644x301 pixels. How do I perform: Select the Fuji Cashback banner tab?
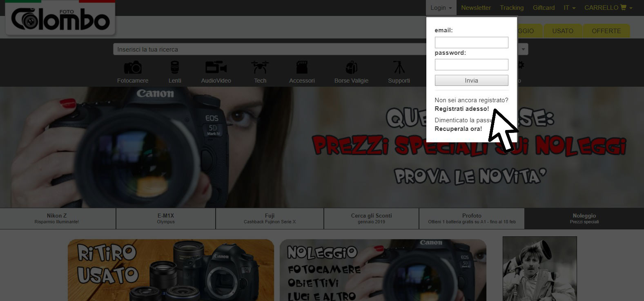[x=270, y=218]
